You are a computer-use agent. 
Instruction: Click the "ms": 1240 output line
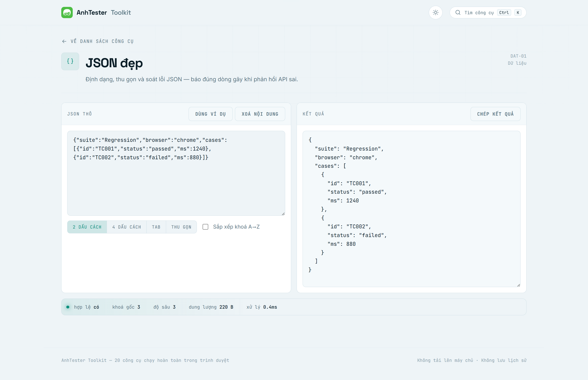click(343, 201)
